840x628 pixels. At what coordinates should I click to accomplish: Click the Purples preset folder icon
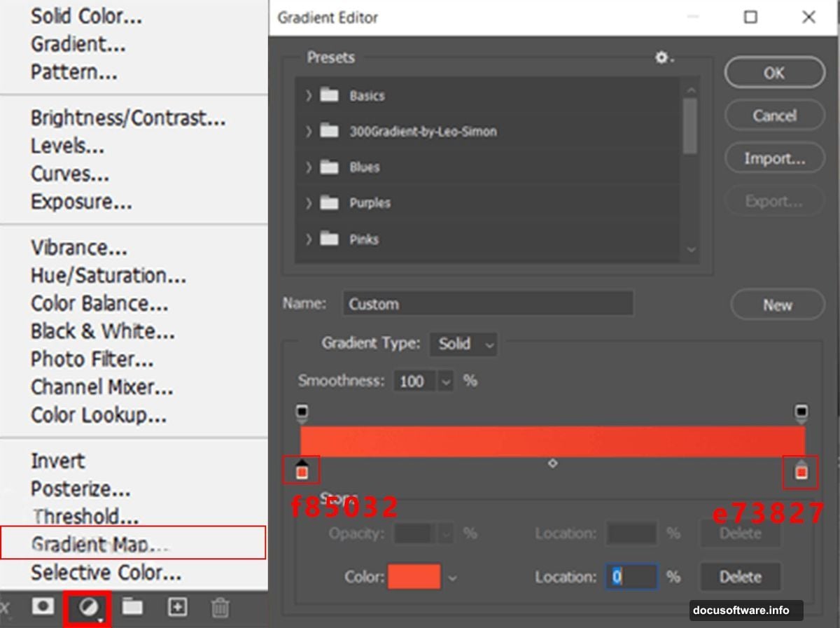329,203
